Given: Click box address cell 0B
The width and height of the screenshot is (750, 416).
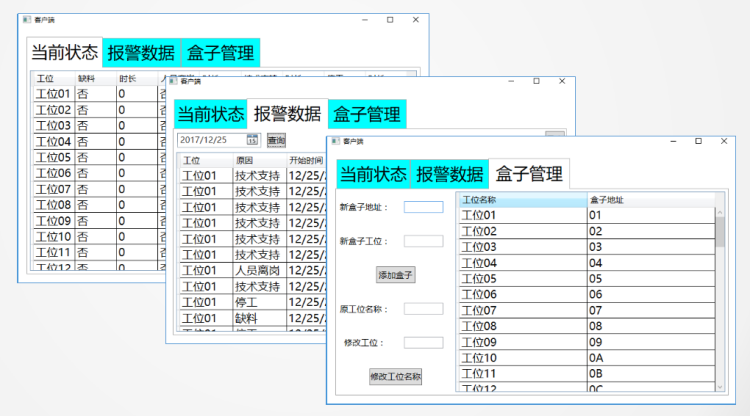Looking at the screenshot, I should pos(651,373).
